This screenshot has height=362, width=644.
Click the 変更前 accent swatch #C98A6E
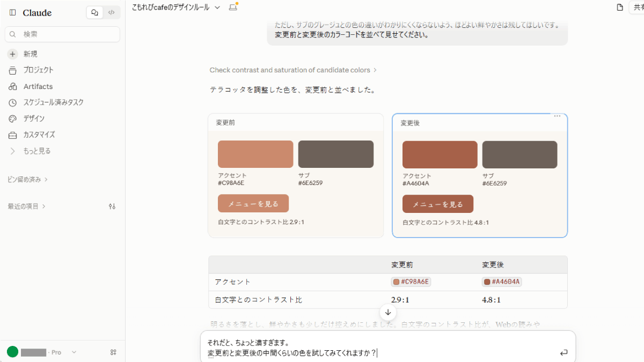255,154
